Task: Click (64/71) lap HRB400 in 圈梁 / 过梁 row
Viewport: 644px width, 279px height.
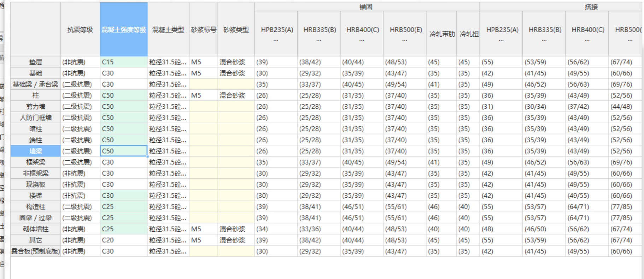Action: click(587, 218)
